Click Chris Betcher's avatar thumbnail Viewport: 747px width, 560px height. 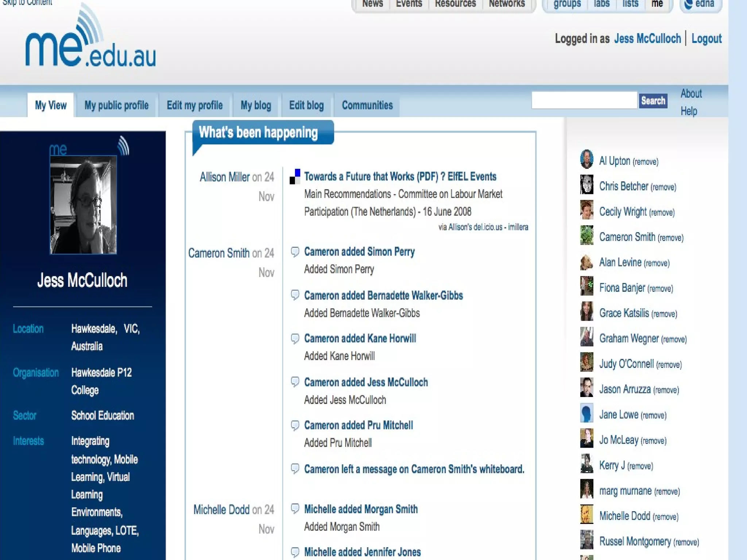coord(587,185)
